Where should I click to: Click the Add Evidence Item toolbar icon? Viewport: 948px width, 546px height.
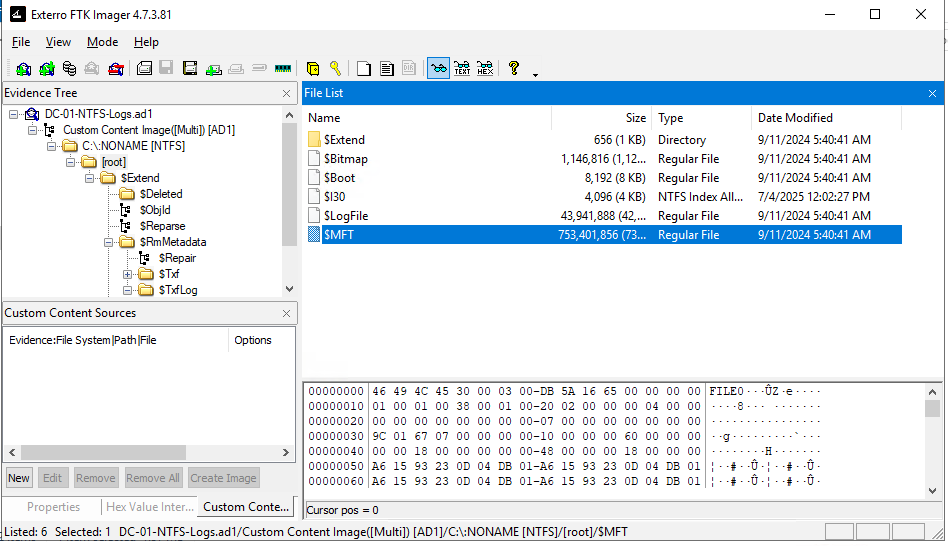[23, 68]
